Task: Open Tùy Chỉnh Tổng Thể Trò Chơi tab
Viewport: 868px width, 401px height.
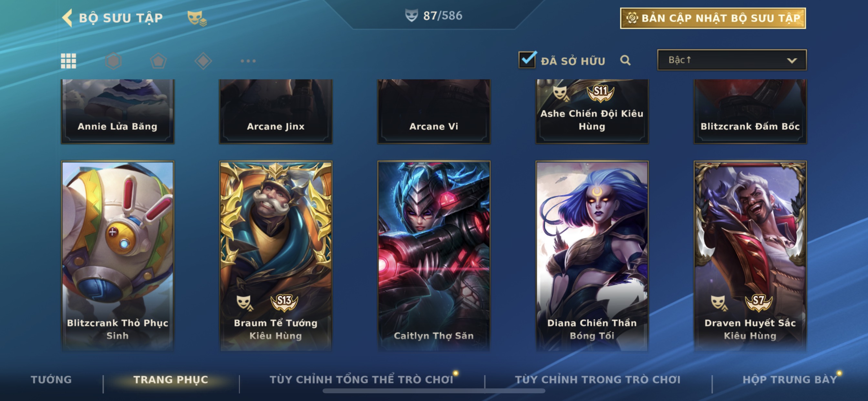Action: [361, 379]
